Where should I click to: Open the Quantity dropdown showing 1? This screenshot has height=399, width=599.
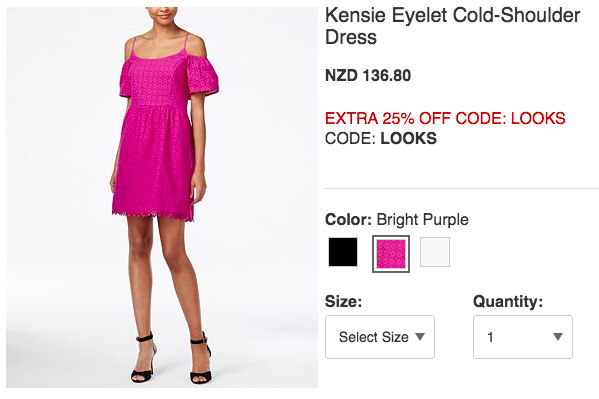click(523, 337)
